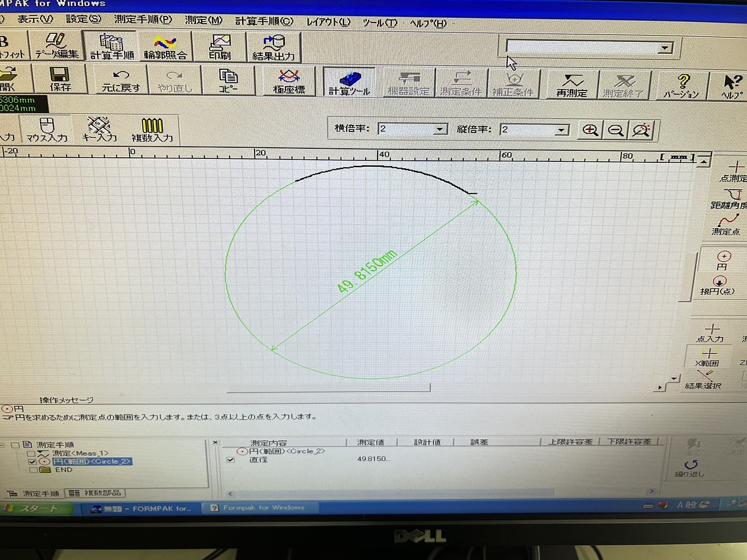This screenshot has height=560, width=747.
Task: Click the 結果出力 result output icon
Action: pyautogui.click(x=273, y=47)
